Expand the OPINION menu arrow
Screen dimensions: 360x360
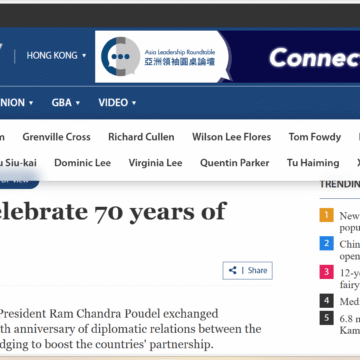[x=31, y=103]
